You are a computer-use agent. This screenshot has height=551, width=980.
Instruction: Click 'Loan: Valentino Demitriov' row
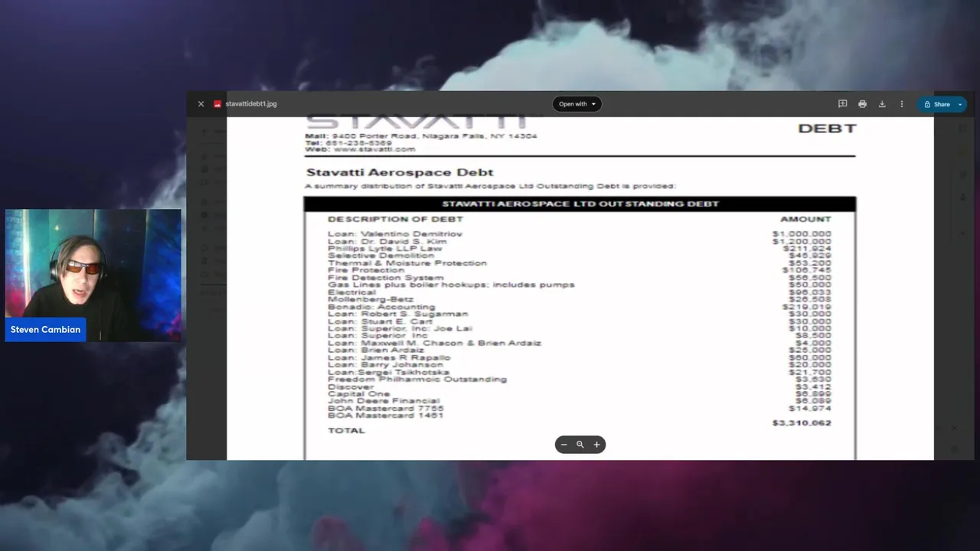coord(580,234)
